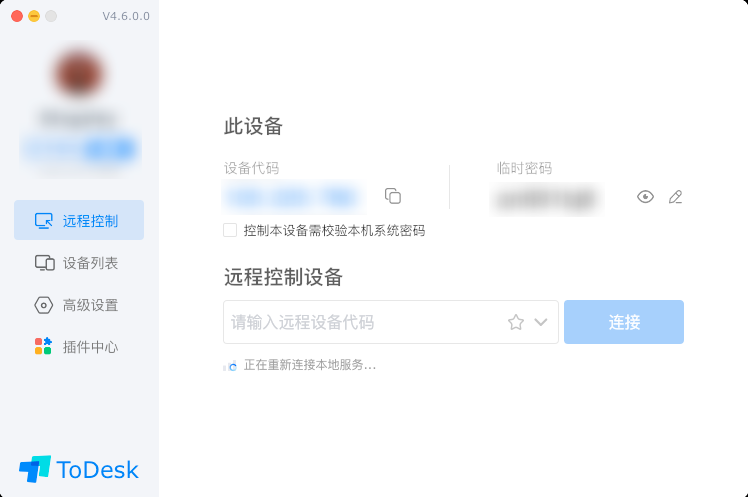Edit temporary password with pencil icon

[675, 197]
